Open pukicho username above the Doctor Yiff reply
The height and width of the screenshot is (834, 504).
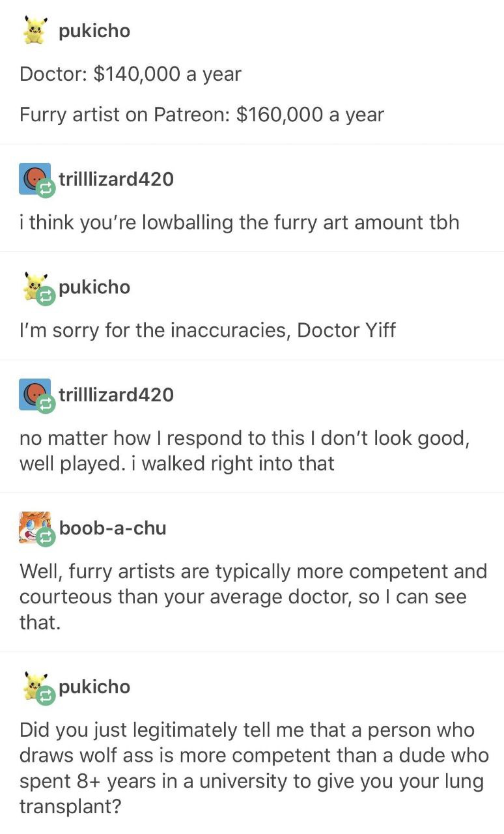94,287
